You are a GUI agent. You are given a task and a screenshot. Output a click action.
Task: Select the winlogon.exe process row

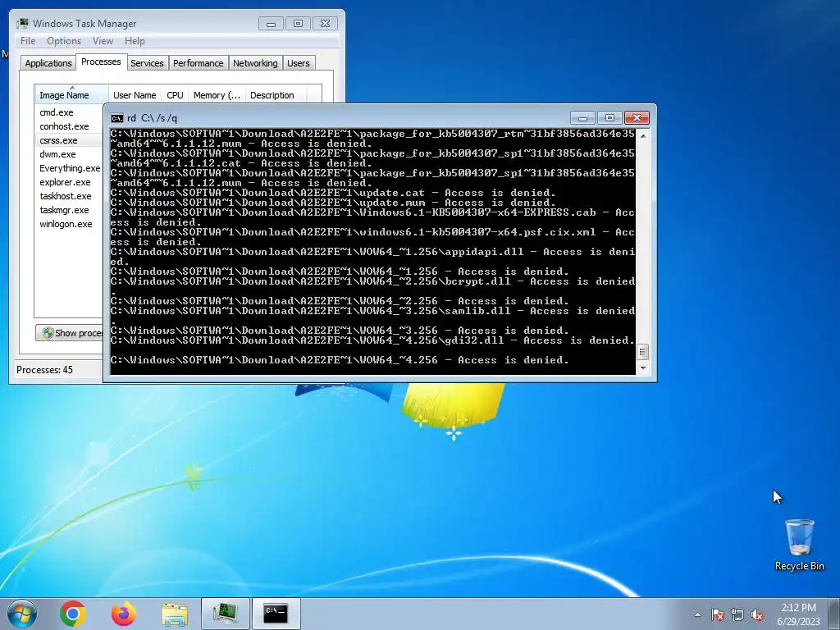click(x=69, y=224)
